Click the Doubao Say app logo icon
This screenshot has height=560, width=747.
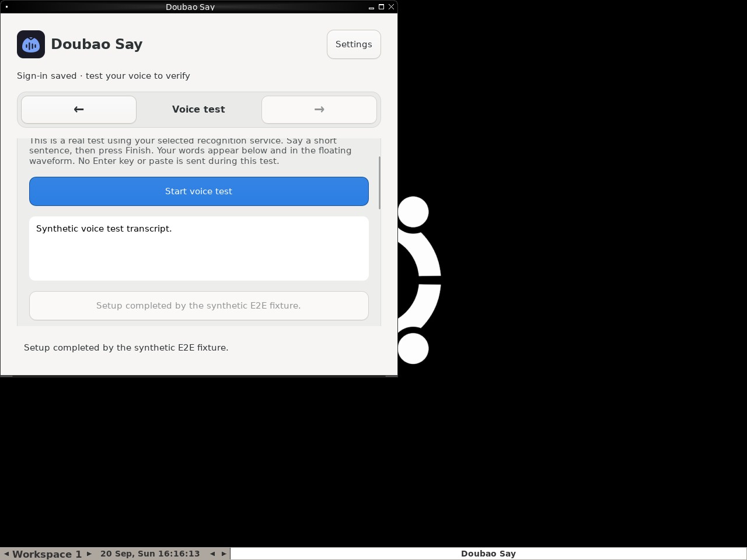coord(31,44)
